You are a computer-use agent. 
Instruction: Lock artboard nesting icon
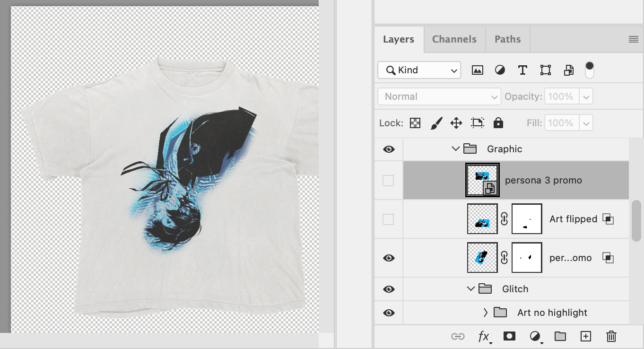478,123
